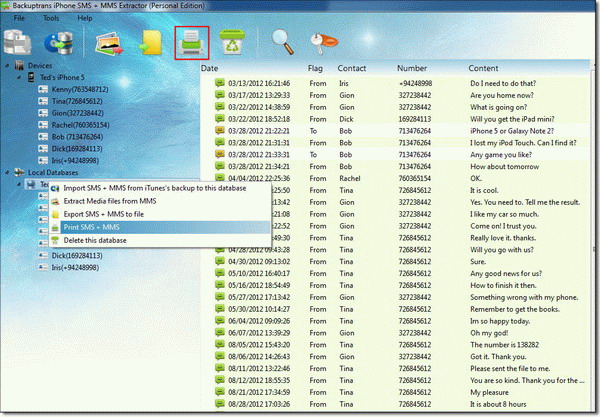Screen dimensions: 600x417
Task: Click the 760365154 number cell for Rachel
Action: 414,179
